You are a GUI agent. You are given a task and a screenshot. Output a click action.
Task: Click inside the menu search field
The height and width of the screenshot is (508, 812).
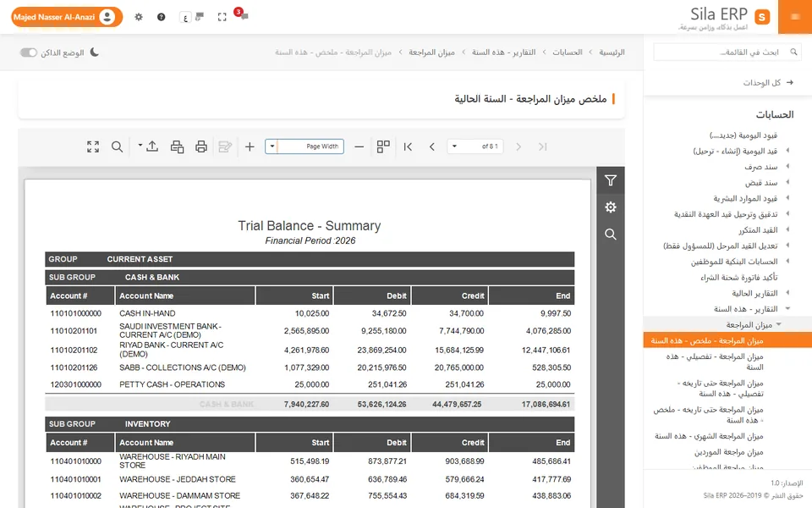click(727, 52)
